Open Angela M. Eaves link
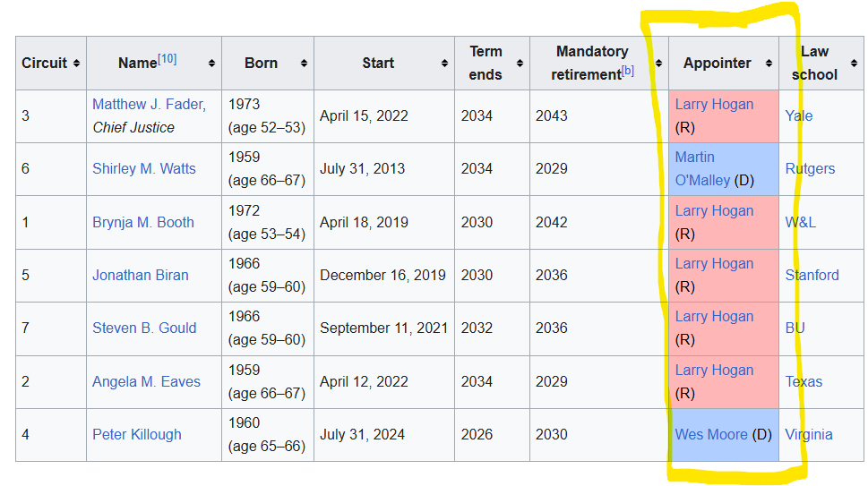868x486 pixels. [146, 382]
